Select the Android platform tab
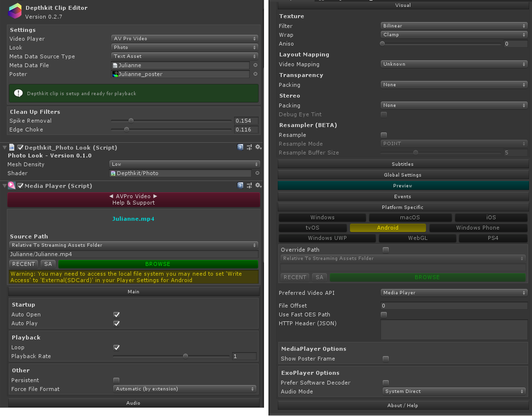 tap(388, 228)
